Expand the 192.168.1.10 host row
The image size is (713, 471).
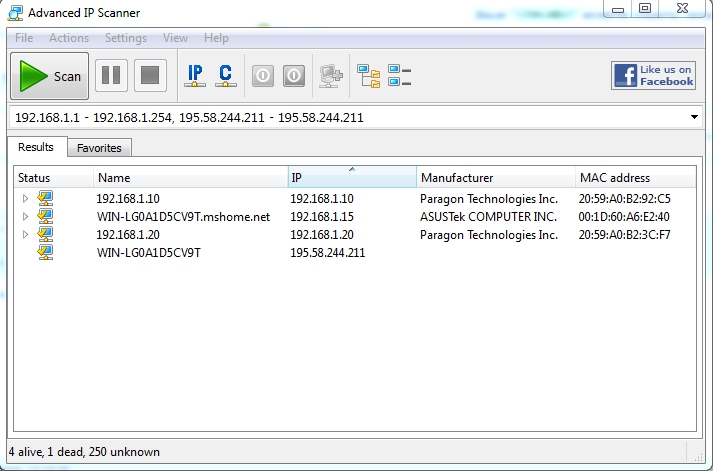coord(25,199)
